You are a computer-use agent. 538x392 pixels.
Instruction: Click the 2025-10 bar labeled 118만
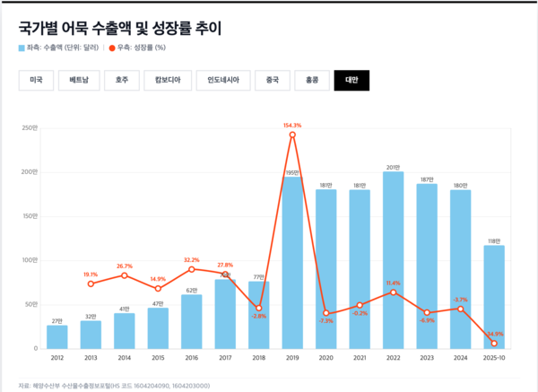[x=494, y=296]
